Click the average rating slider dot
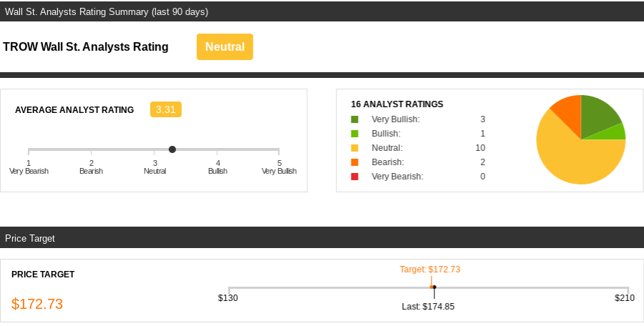This screenshot has width=644, height=326. (172, 149)
